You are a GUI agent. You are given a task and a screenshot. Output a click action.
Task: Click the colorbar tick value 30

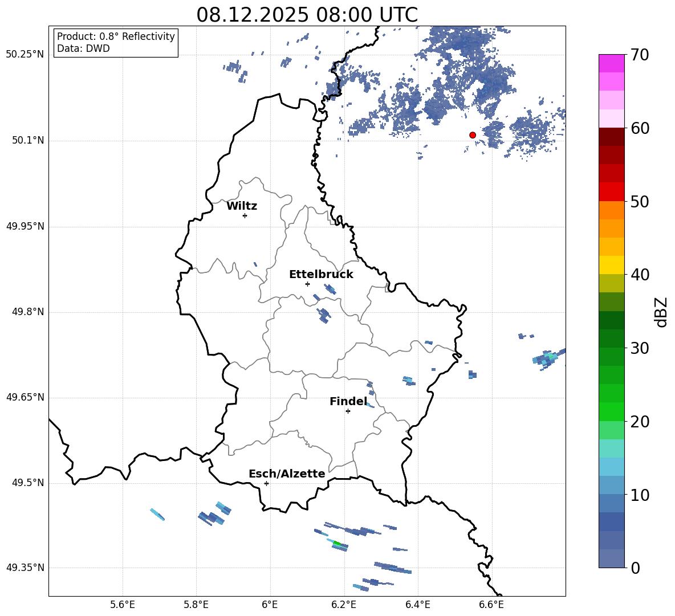click(x=640, y=348)
